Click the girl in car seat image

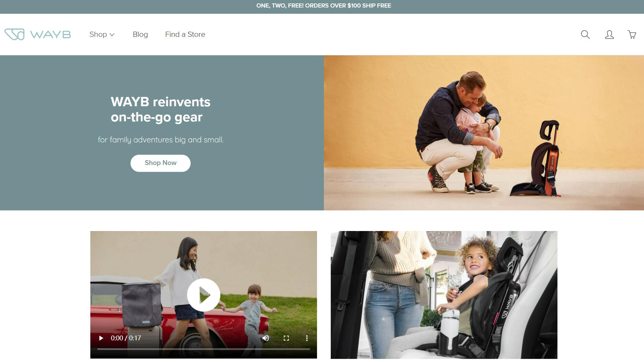(444, 295)
